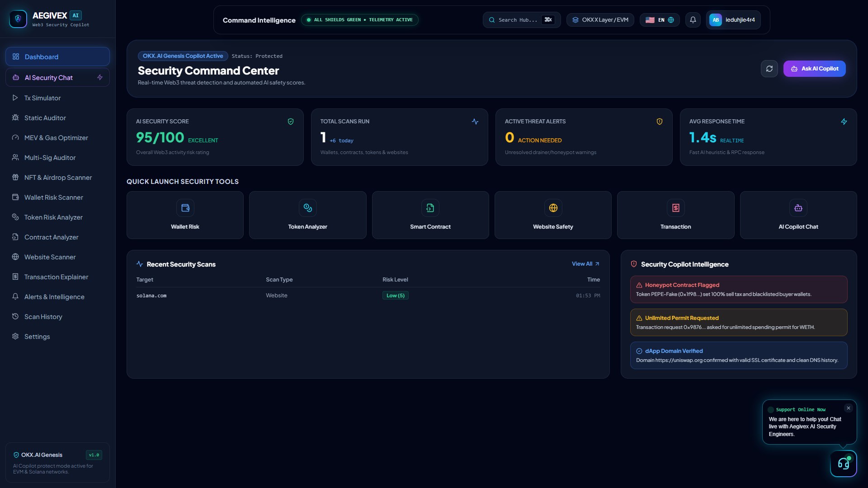The width and height of the screenshot is (868, 488).
Task: Click the OKX.AI Genesis Copilot Active badge
Action: click(x=183, y=56)
